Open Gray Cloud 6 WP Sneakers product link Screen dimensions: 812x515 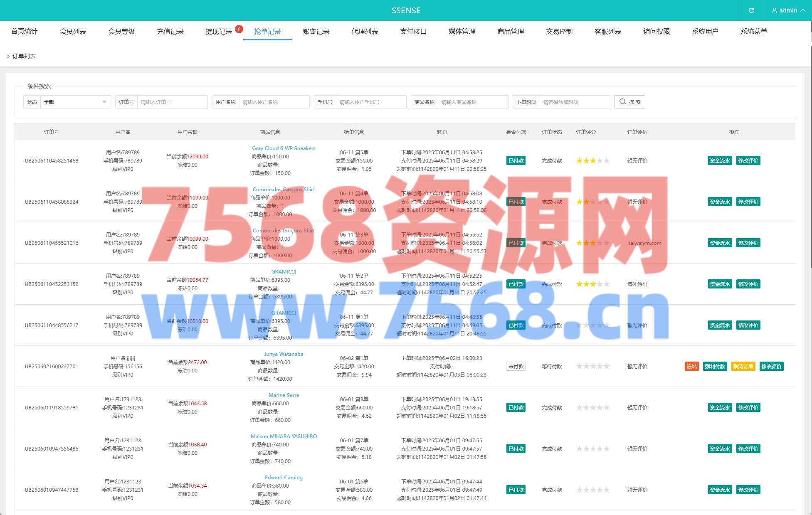pyautogui.click(x=284, y=148)
